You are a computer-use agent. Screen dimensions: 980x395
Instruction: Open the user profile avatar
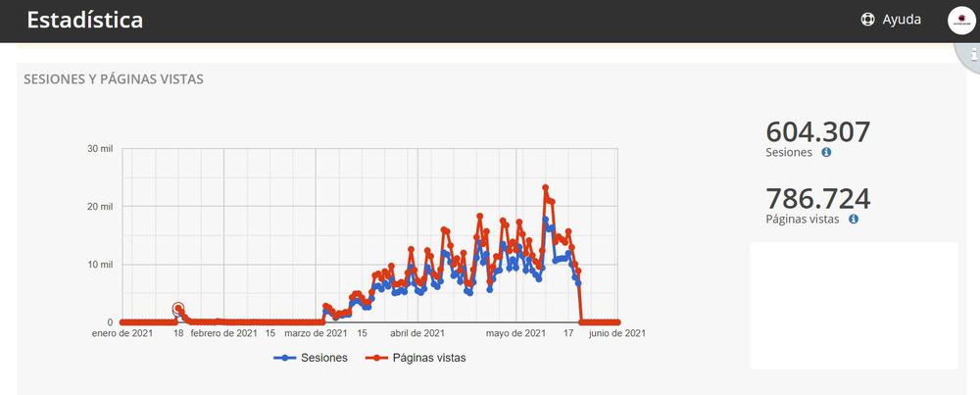pos(960,21)
